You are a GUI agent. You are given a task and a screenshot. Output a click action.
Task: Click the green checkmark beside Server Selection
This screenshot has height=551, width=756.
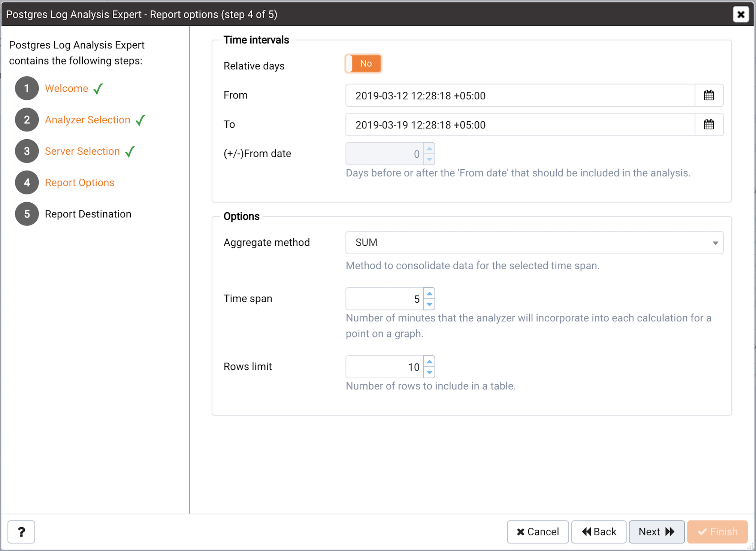130,152
